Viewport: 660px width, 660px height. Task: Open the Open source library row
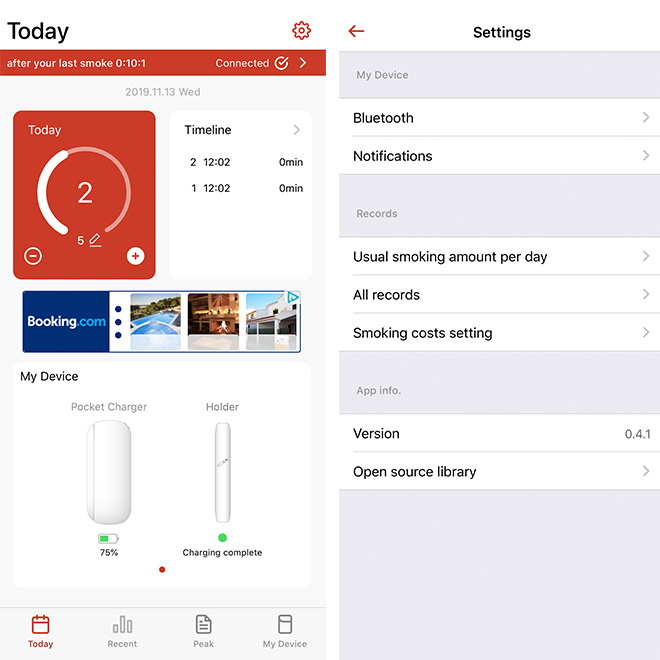coord(499,471)
